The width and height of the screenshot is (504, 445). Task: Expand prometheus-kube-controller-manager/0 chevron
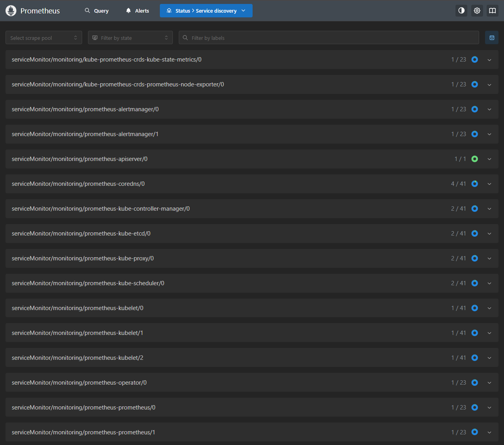(489, 209)
